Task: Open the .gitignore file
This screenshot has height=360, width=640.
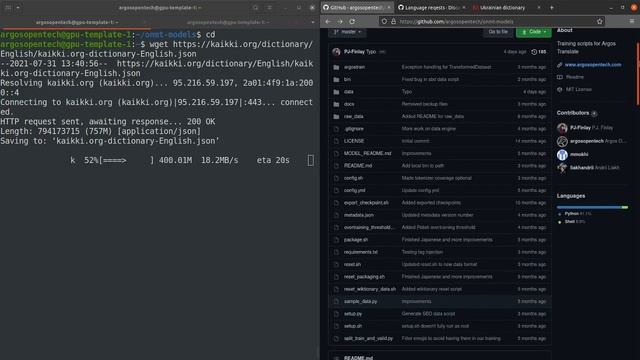Action: [353, 129]
